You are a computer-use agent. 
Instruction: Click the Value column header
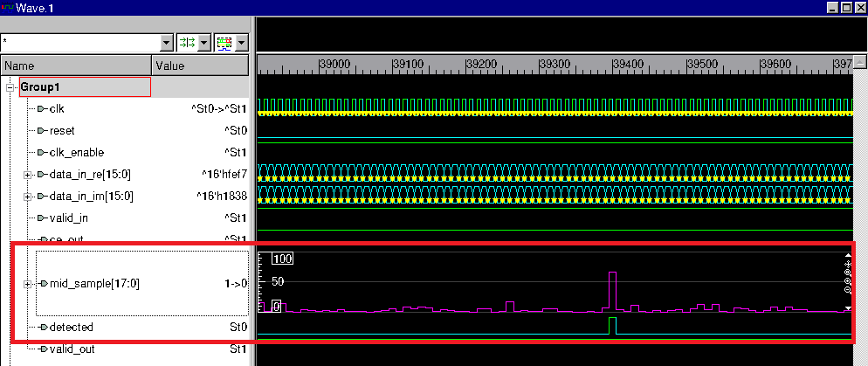pyautogui.click(x=201, y=66)
